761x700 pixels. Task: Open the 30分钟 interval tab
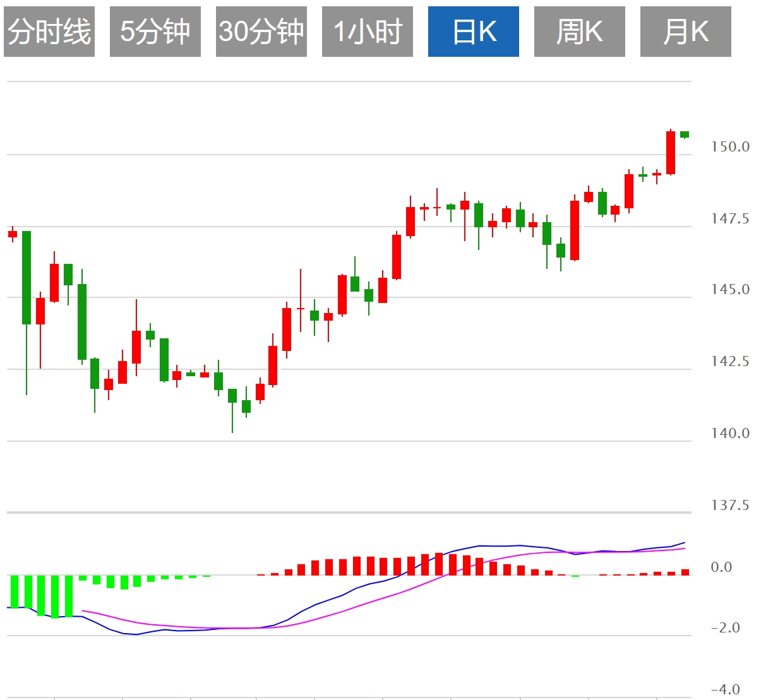pyautogui.click(x=261, y=32)
